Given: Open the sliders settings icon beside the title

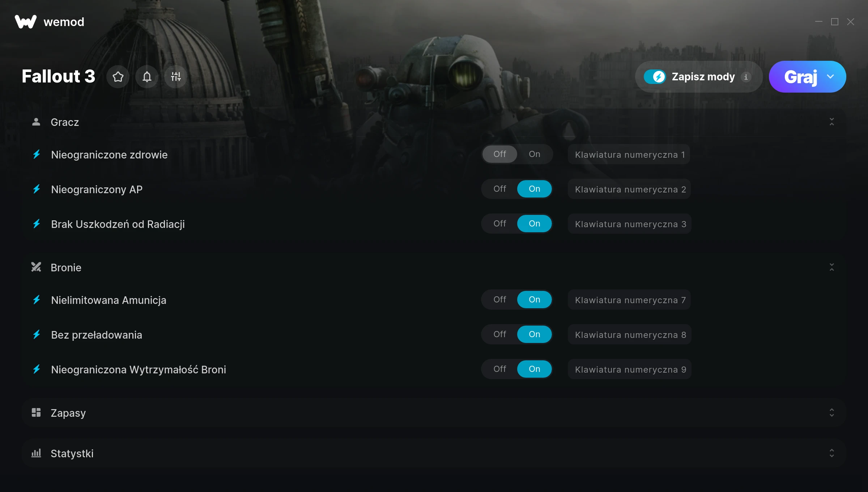Looking at the screenshot, I should point(176,77).
